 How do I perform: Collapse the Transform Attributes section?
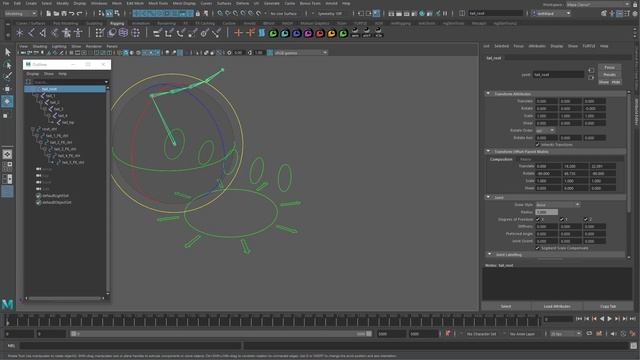tap(488, 93)
